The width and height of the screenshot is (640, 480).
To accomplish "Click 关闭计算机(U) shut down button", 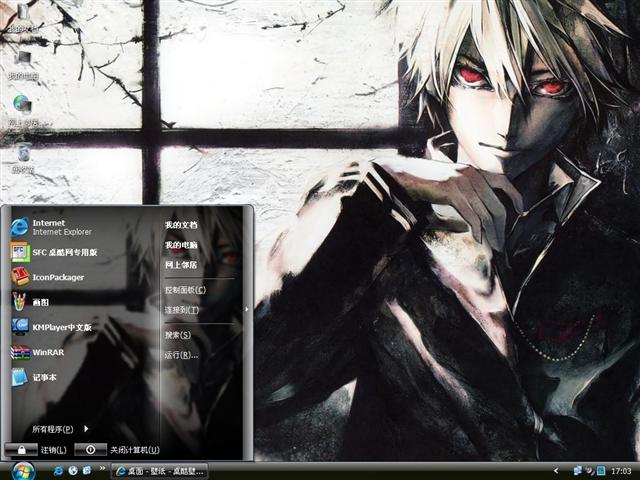I will click(117, 450).
